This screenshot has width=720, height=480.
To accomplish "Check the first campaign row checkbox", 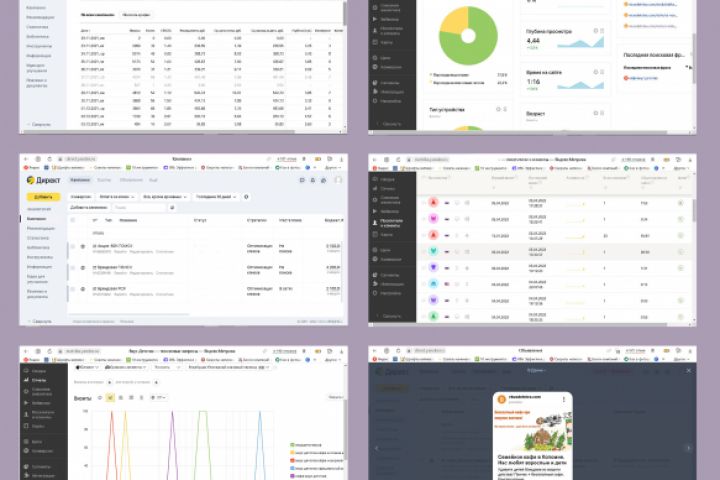I will [73, 246].
